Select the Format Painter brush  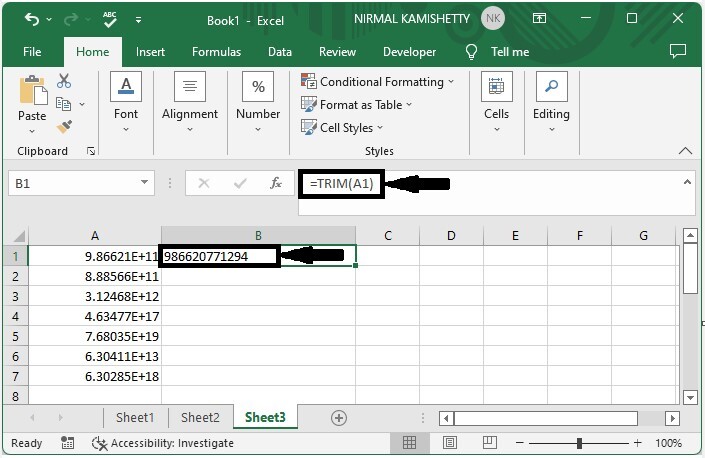pyautogui.click(x=64, y=127)
